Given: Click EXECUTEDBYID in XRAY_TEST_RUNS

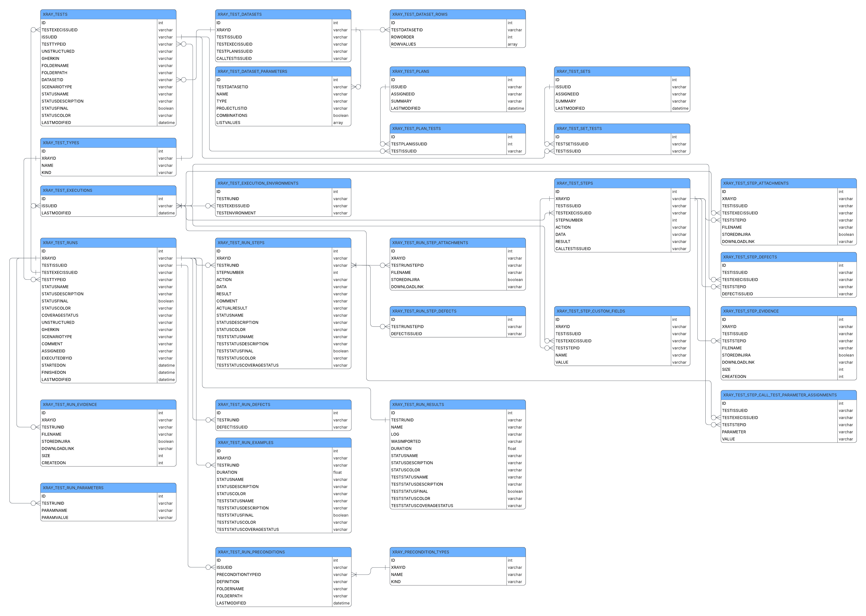Looking at the screenshot, I should [x=108, y=358].
